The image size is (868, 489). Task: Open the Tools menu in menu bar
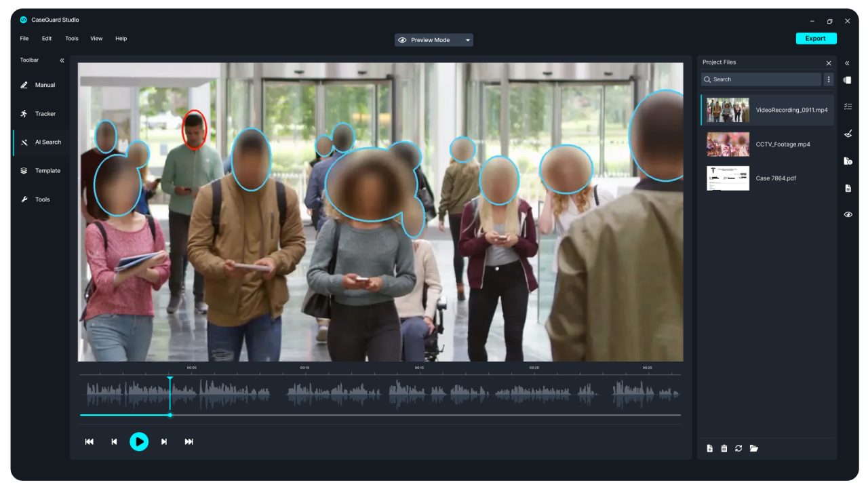click(x=72, y=39)
